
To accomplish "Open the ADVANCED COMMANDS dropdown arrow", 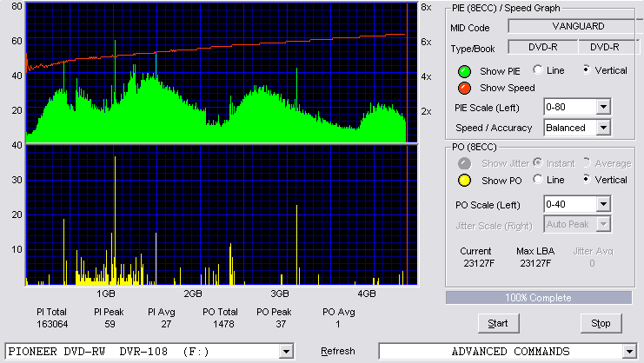I will (629, 352).
